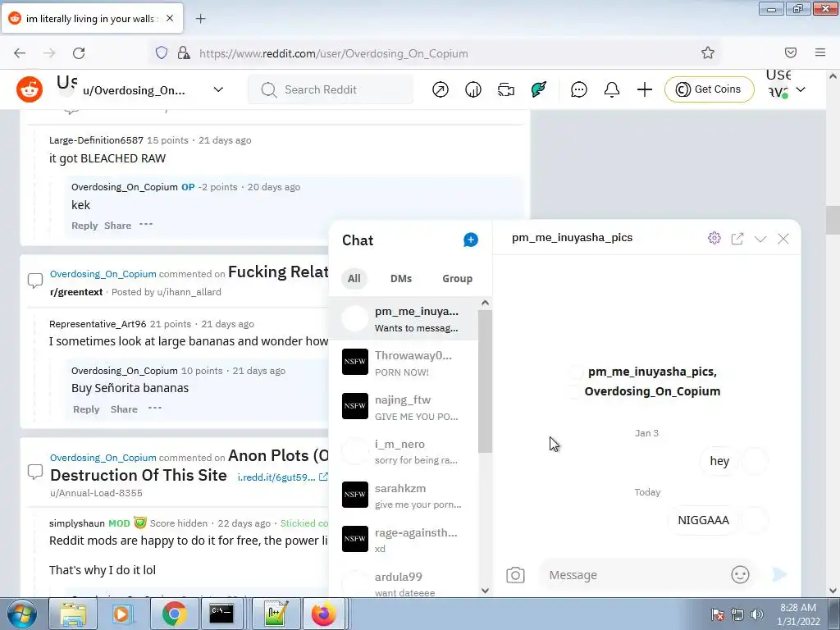Image resolution: width=840 pixels, height=630 pixels.
Task: Switch to Group chat tab
Action: pos(457,279)
